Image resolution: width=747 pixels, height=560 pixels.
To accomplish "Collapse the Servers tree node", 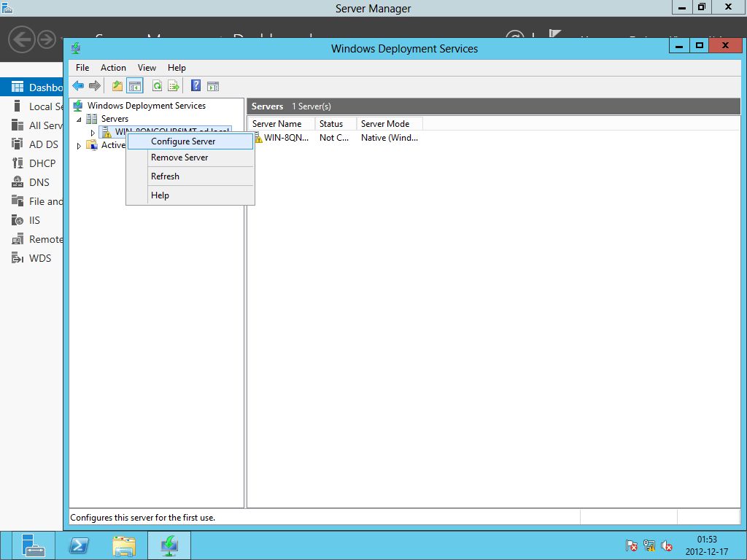I will [79, 119].
